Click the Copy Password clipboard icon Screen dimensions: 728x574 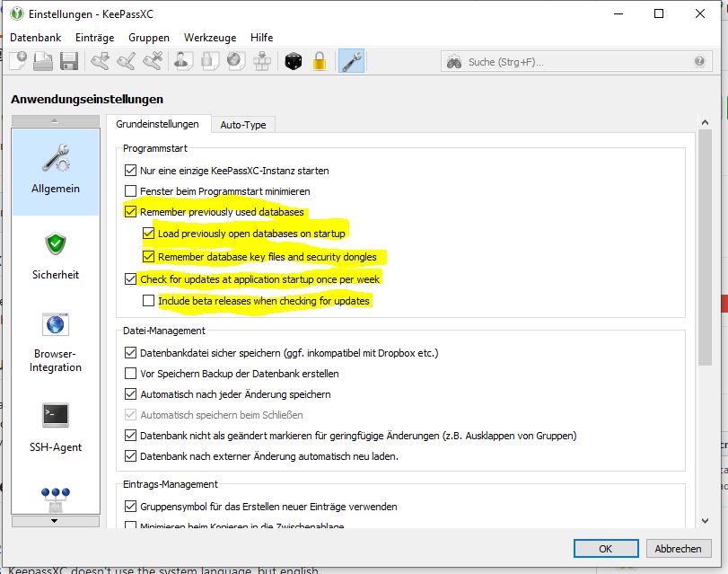coord(209,61)
